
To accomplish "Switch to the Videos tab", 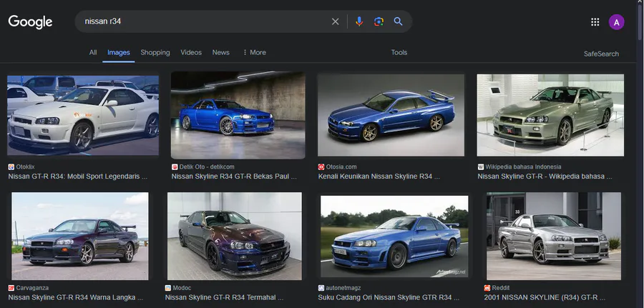I will [x=191, y=52].
